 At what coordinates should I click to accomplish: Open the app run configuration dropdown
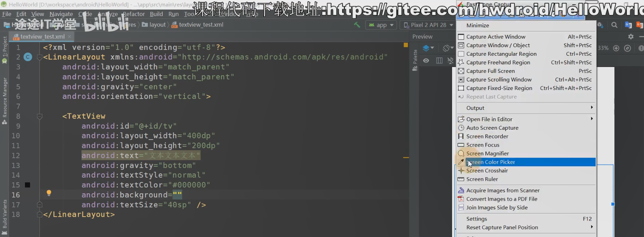coord(381,25)
